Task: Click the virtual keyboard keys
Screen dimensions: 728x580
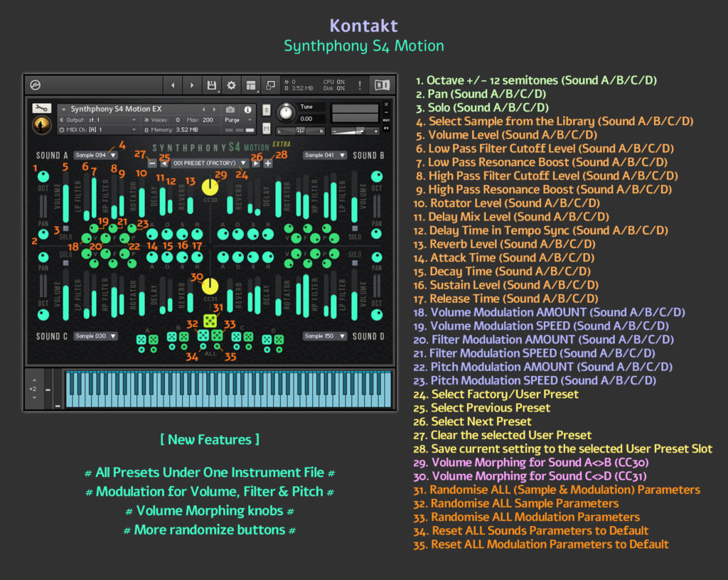Action: coord(228,390)
